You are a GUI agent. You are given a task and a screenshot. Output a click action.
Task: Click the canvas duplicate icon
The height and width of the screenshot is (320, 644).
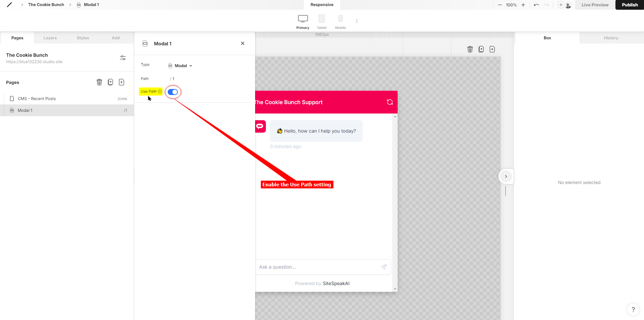coord(481,49)
